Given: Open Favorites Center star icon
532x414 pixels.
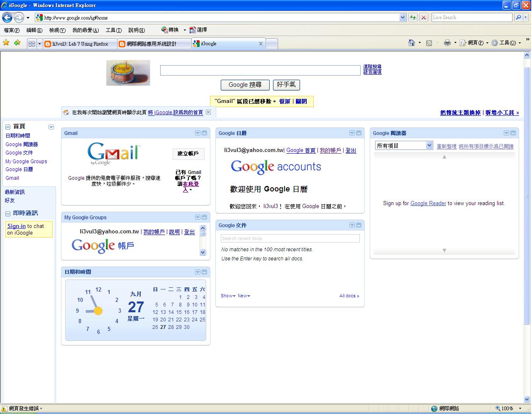Looking at the screenshot, I should [6, 43].
